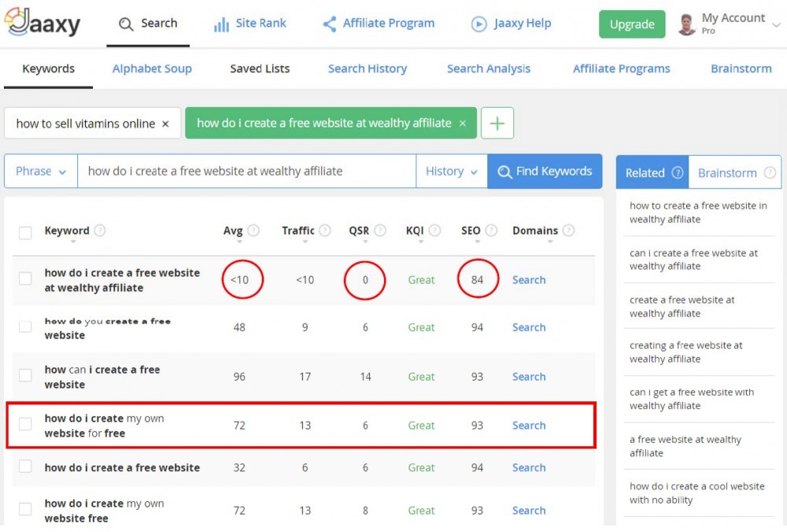Screen dimensions: 787x532
Task: Click Search domains for 'how can i create a free website'
Action: pyautogui.click(x=529, y=377)
